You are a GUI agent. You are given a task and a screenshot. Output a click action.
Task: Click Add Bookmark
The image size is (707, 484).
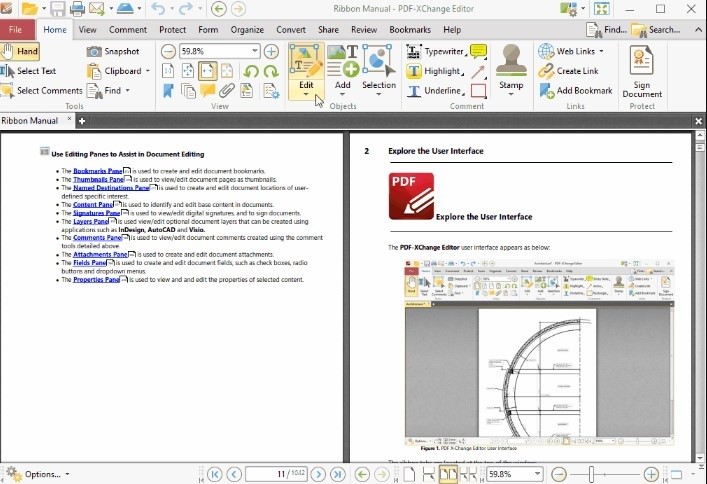pyautogui.click(x=576, y=91)
